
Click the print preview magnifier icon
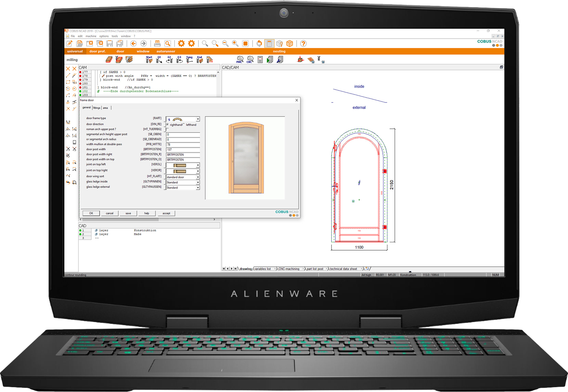point(168,43)
